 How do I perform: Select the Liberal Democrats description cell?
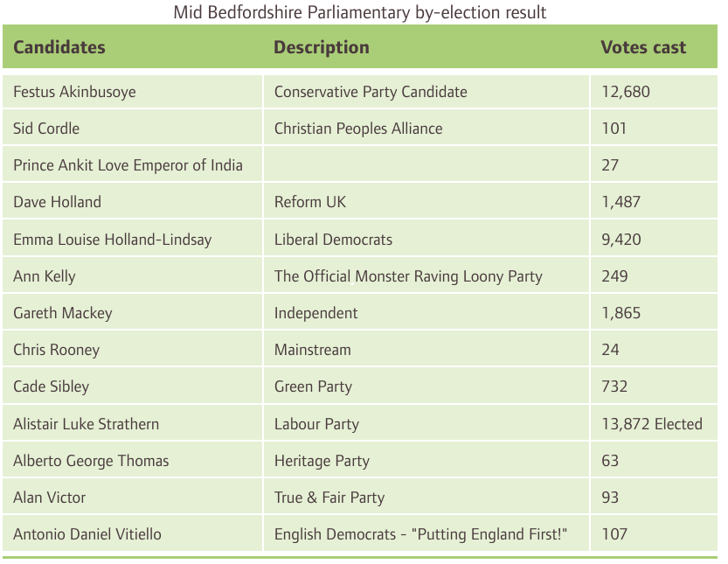point(426,239)
